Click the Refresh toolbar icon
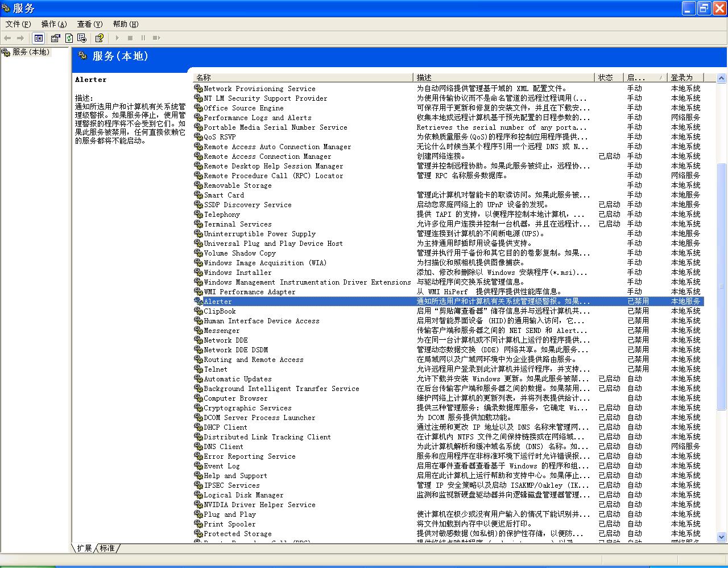Screen dimensions: 728x568 (69, 38)
